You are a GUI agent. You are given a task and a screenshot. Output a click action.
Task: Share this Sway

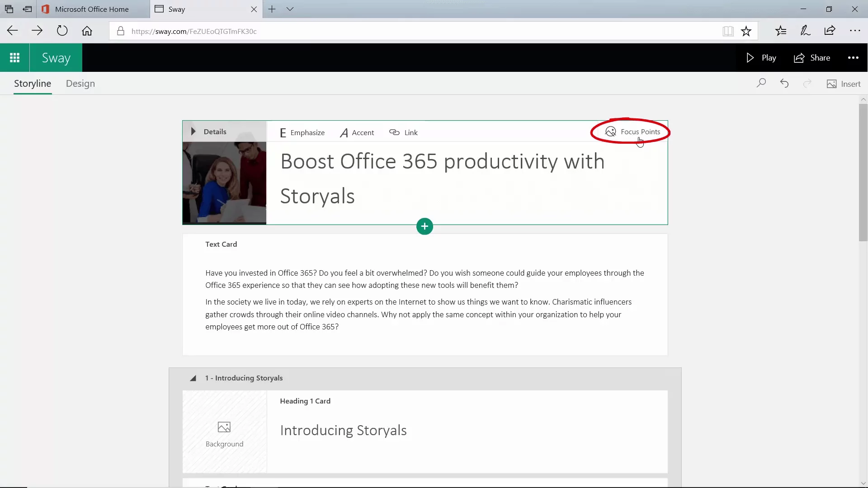click(x=812, y=58)
